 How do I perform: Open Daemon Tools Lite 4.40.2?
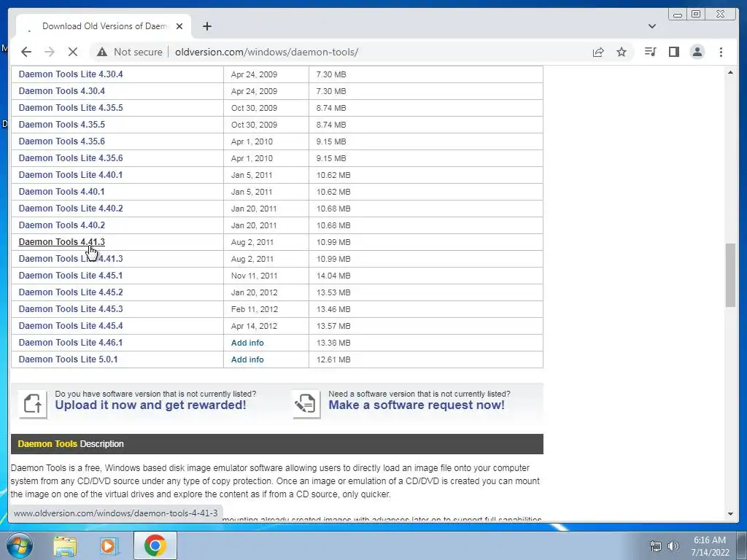coord(71,208)
